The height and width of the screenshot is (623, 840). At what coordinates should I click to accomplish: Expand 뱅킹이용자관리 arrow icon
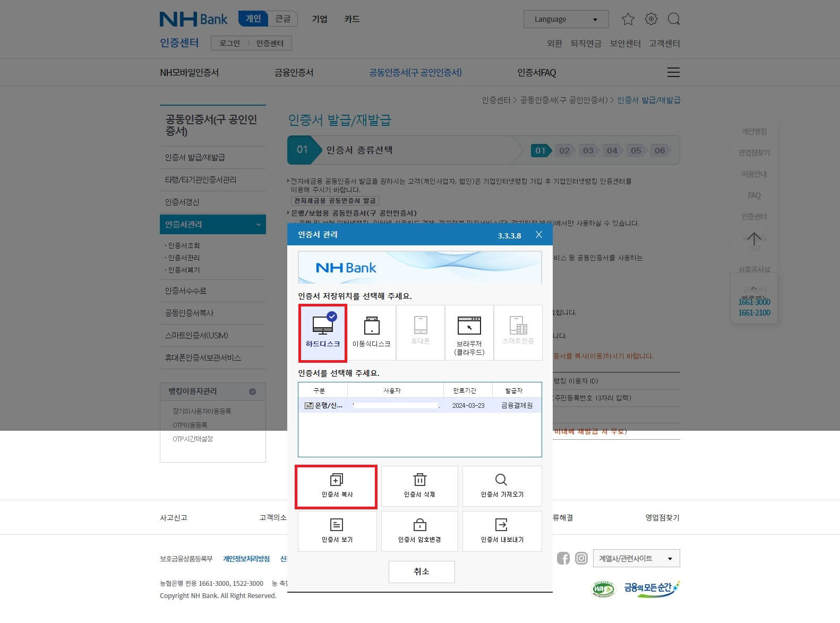[253, 391]
